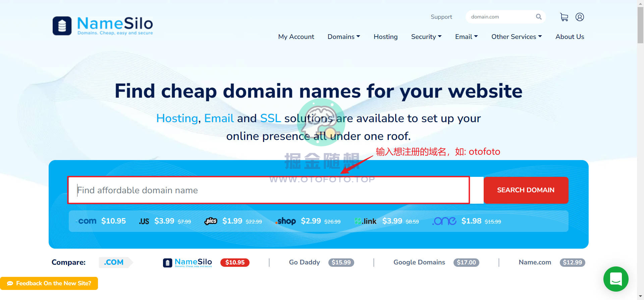This screenshot has width=644, height=300.
Task: Click the magnifier icon in header search
Action: (x=539, y=17)
